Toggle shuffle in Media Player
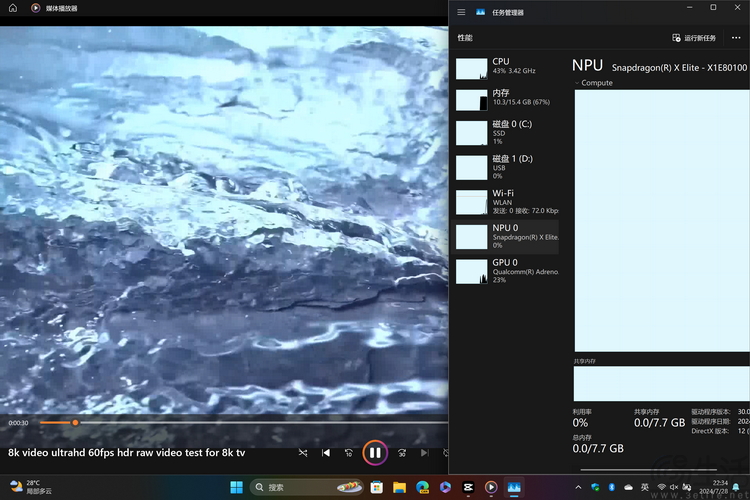This screenshot has height=500, width=750. click(303, 453)
